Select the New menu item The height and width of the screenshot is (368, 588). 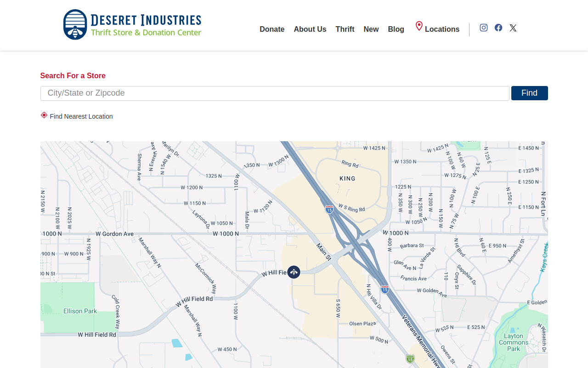tap(371, 29)
